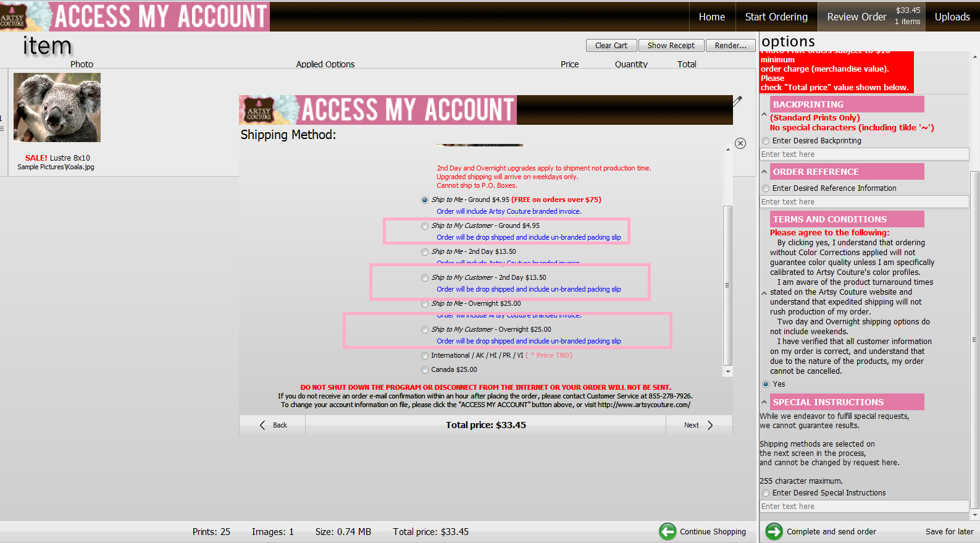The image size is (980, 543).
Task: Choose Canada $25.00 shipping option
Action: click(425, 370)
